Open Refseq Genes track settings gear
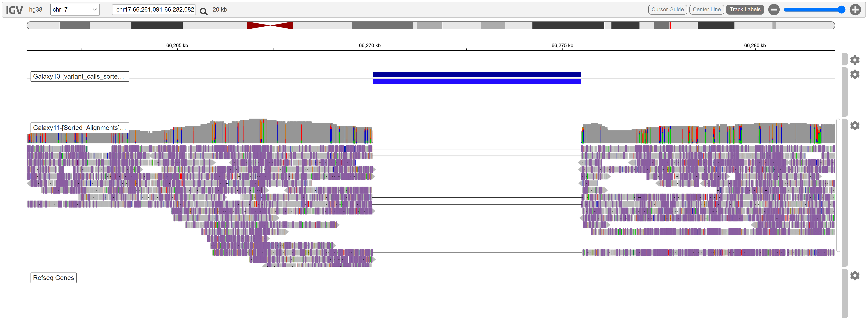This screenshot has height=322, width=868. 855,276
